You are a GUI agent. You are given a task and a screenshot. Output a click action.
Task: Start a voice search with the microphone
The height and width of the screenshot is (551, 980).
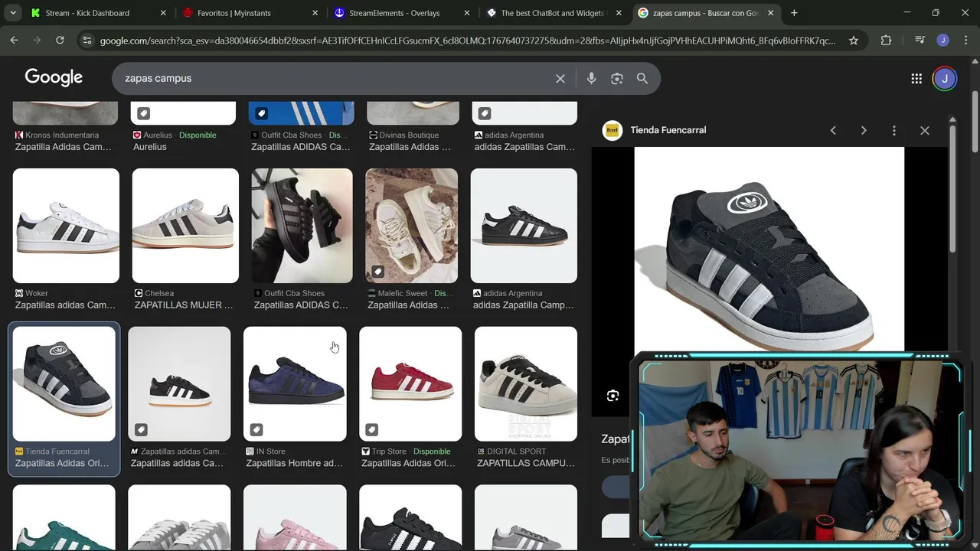click(x=591, y=78)
